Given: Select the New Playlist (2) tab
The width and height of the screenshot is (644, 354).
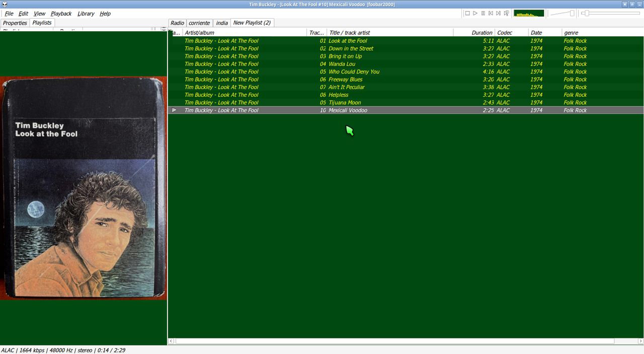Looking at the screenshot, I should [x=252, y=23].
